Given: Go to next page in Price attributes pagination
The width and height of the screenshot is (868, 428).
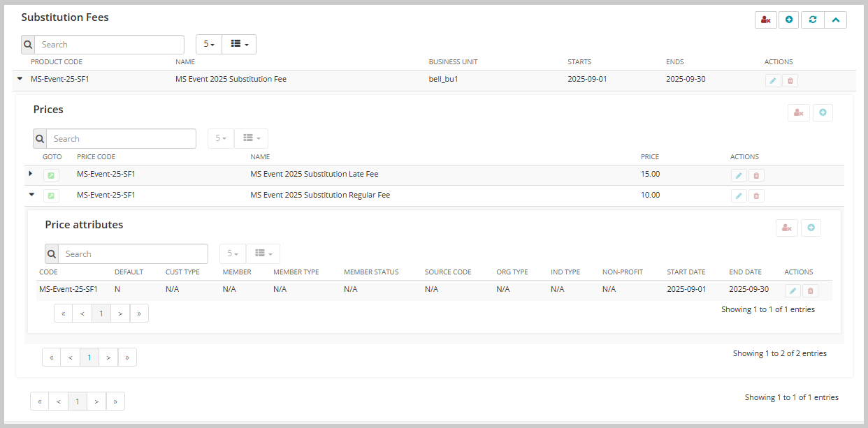Looking at the screenshot, I should pyautogui.click(x=120, y=313).
